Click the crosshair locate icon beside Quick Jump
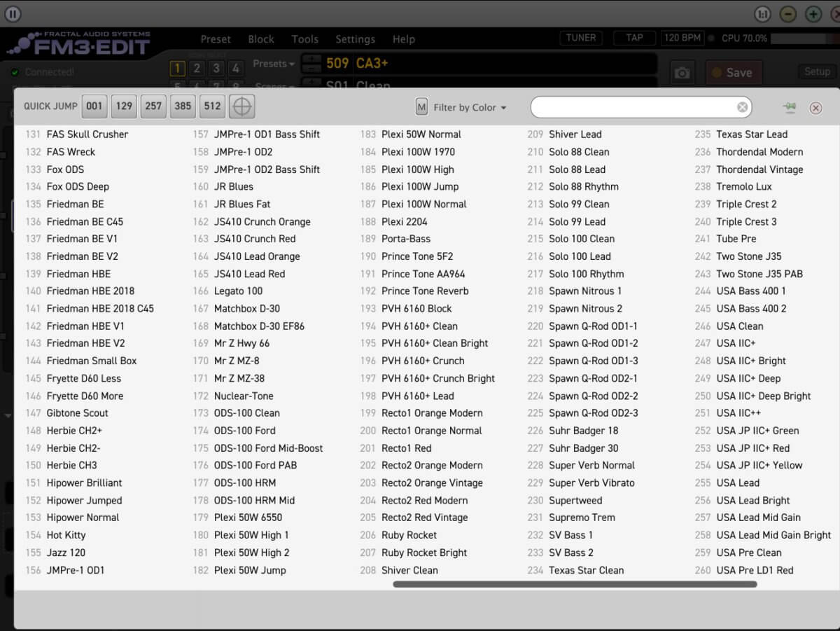840x631 pixels. click(x=241, y=106)
